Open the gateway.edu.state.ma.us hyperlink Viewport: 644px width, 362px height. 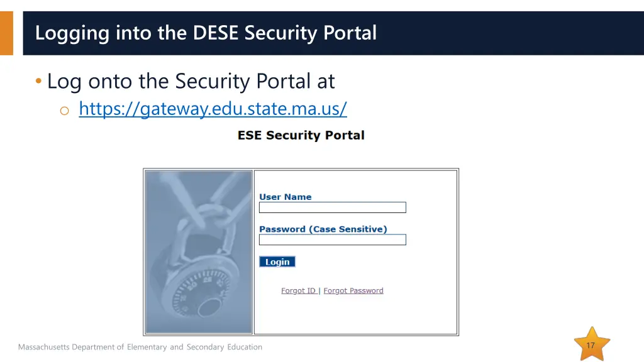pyautogui.click(x=213, y=109)
